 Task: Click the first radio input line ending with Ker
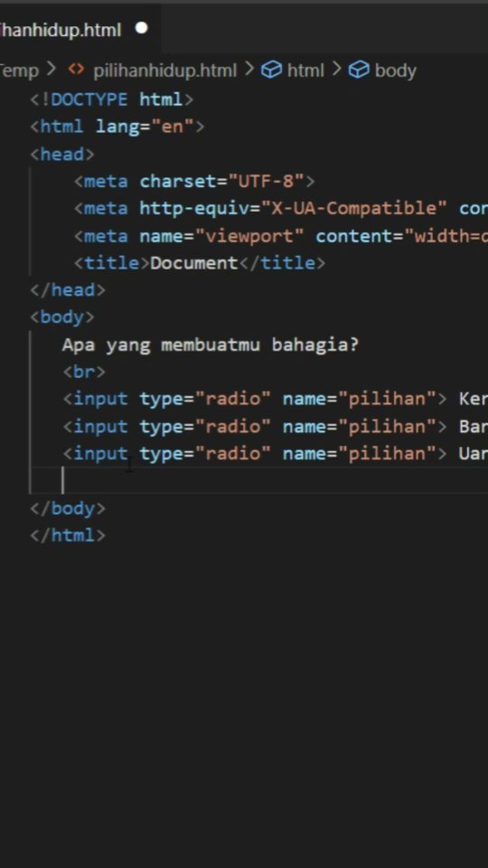pyautogui.click(x=275, y=399)
